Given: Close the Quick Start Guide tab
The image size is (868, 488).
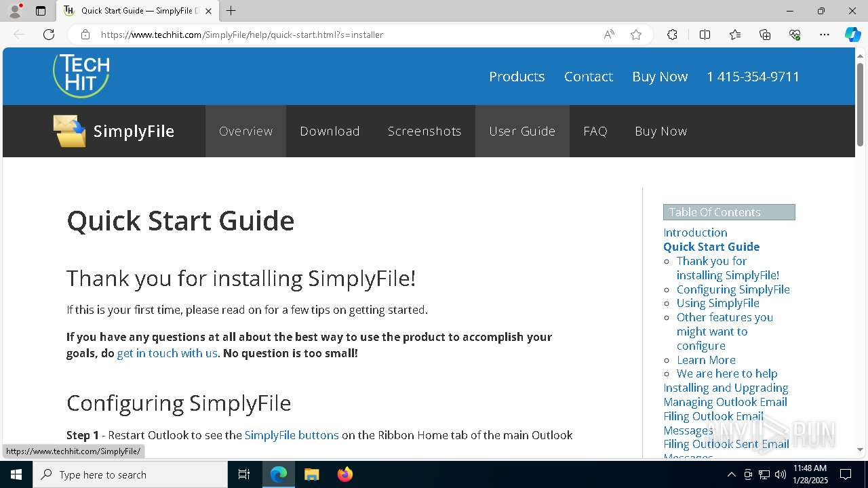Looking at the screenshot, I should 208,11.
